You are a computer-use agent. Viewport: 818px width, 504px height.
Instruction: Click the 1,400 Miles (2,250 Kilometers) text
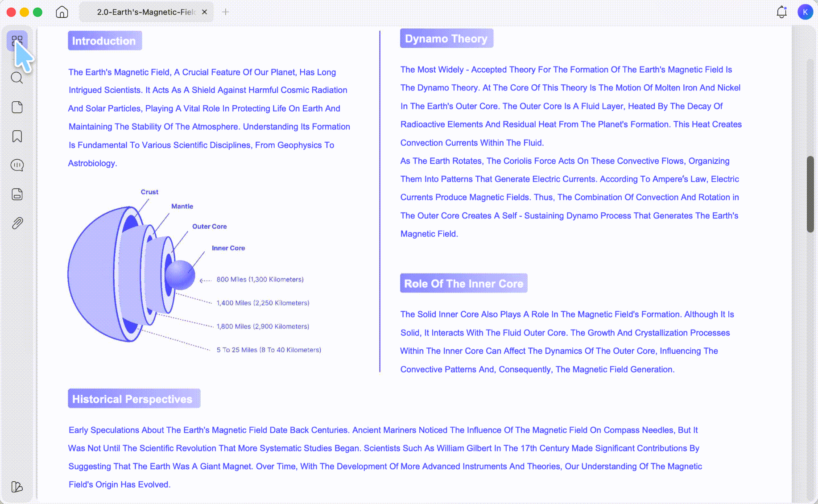coord(263,303)
